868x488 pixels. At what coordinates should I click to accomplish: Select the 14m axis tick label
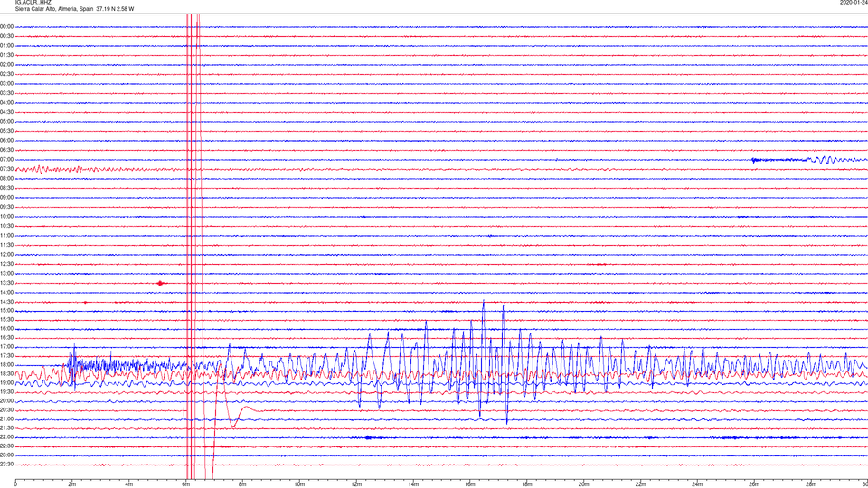tap(413, 484)
